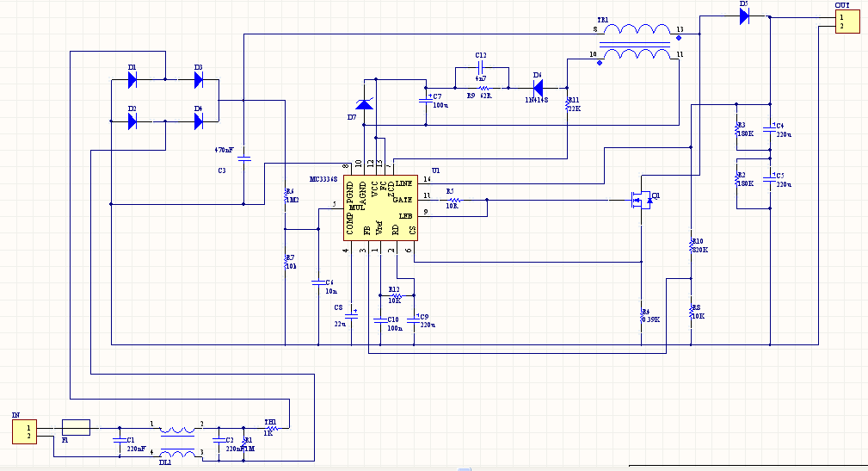Image resolution: width=868 pixels, height=471 pixels.
Task: Select the IN connector block
Action: (x=24, y=431)
